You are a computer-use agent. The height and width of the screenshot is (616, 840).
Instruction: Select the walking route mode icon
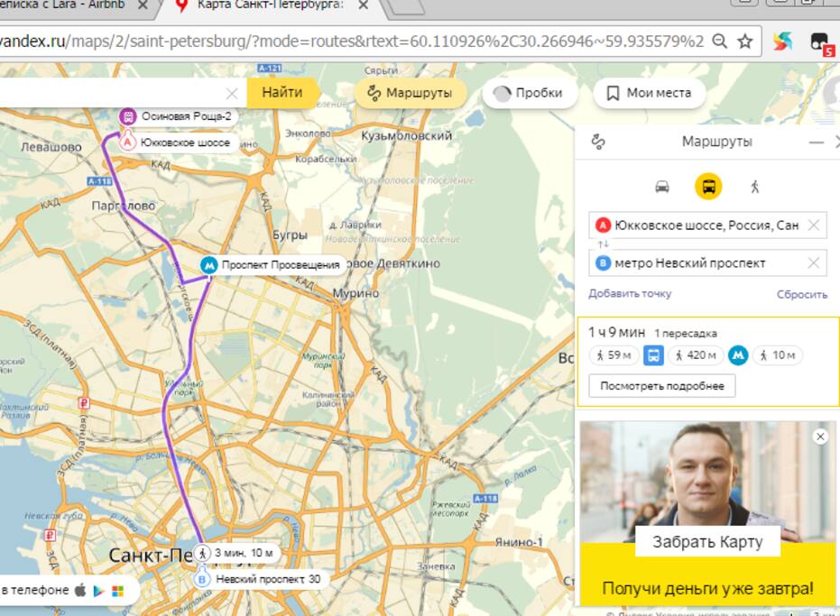click(x=755, y=187)
